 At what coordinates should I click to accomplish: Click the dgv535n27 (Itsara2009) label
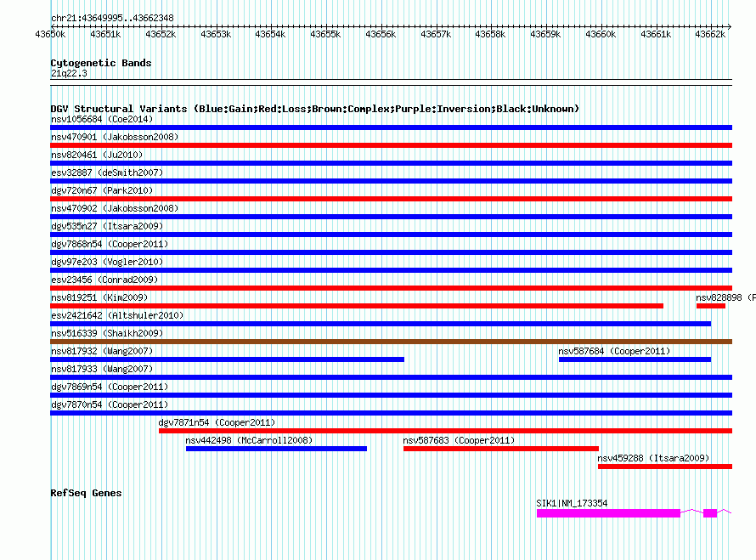pos(107,226)
